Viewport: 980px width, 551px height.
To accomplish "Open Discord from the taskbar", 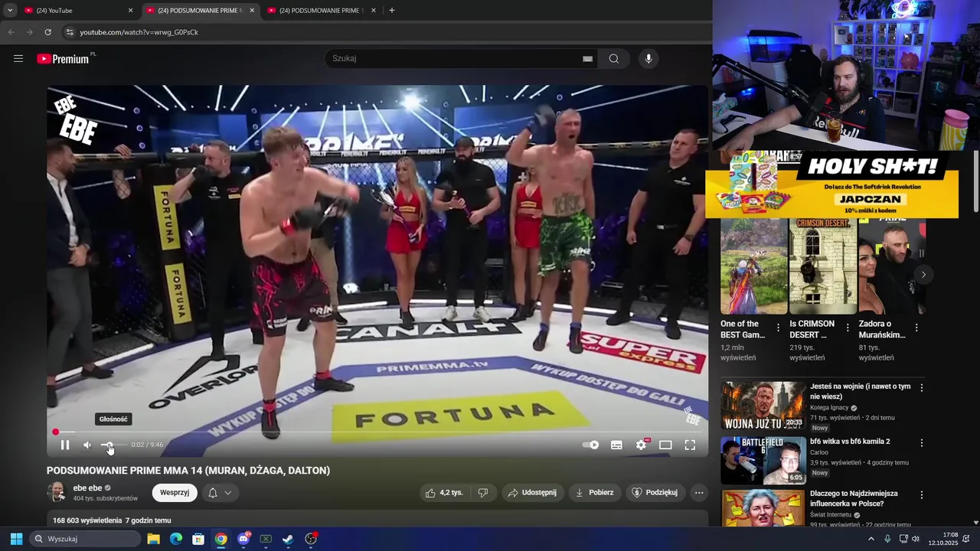I will pos(243,539).
